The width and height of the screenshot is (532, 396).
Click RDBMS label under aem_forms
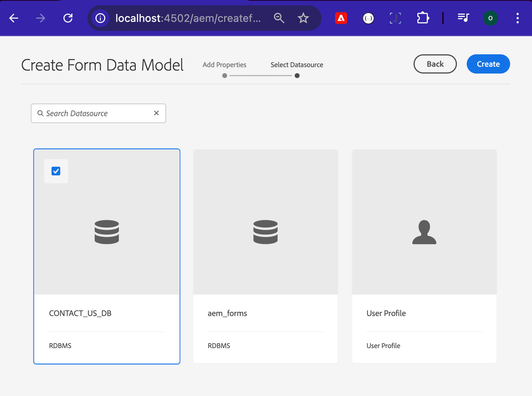(219, 346)
